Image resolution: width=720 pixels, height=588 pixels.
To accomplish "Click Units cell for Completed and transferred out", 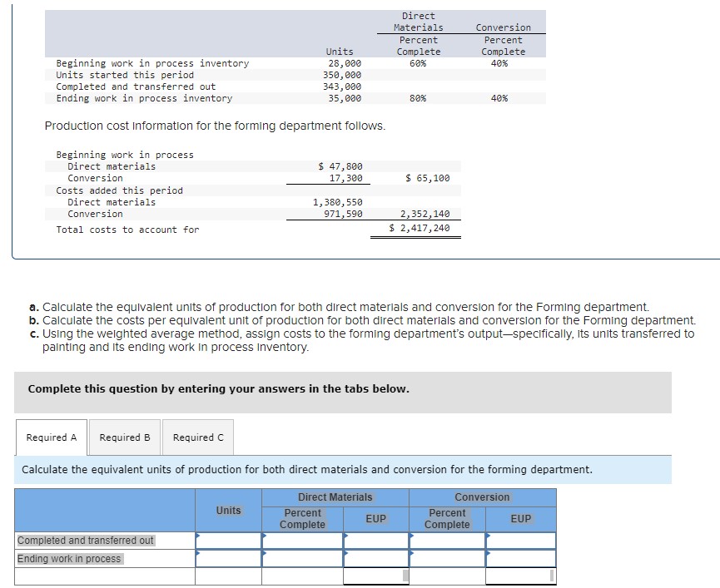I will tap(229, 541).
